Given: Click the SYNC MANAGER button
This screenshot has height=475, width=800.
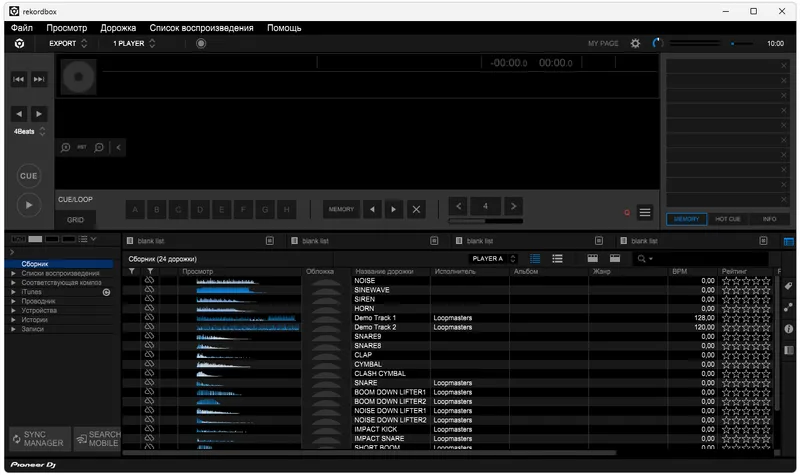Looking at the screenshot, I should pyautogui.click(x=40, y=439).
